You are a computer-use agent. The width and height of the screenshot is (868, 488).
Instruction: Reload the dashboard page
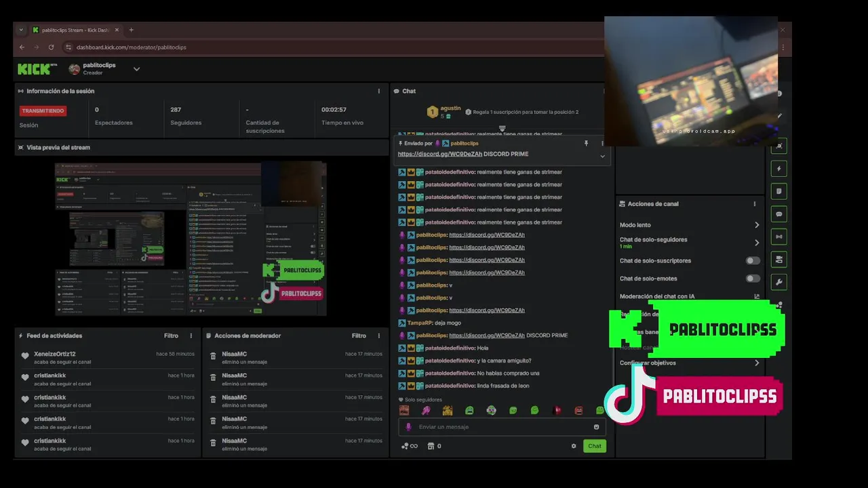tap(51, 47)
